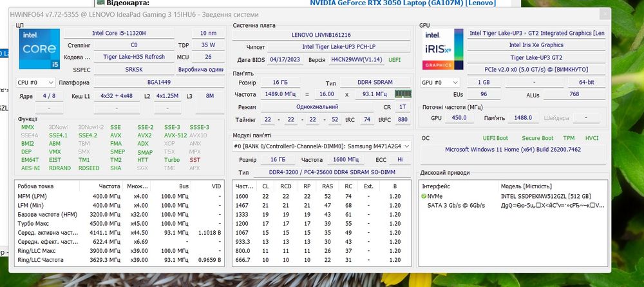Click the NVIDIA GeForce RTX 3050 Laptop link behind
The image size is (644, 287).
pos(403,3)
